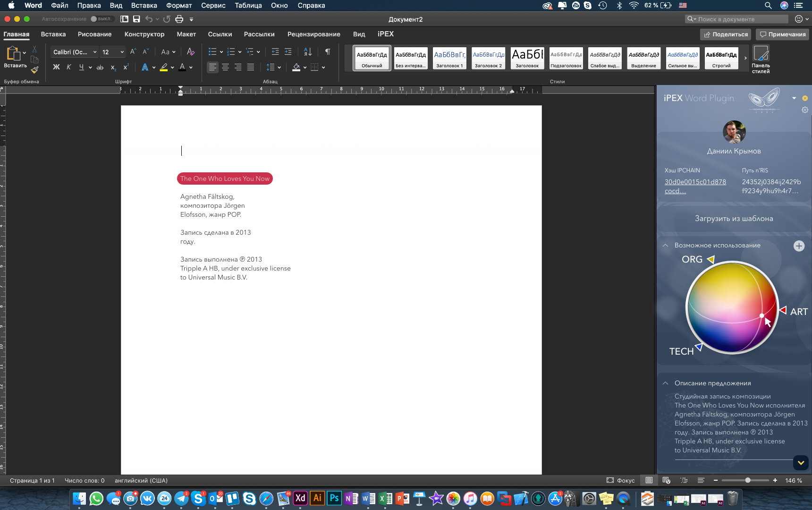Click the numbered list icon
This screenshot has height=510, width=812.
231,51
